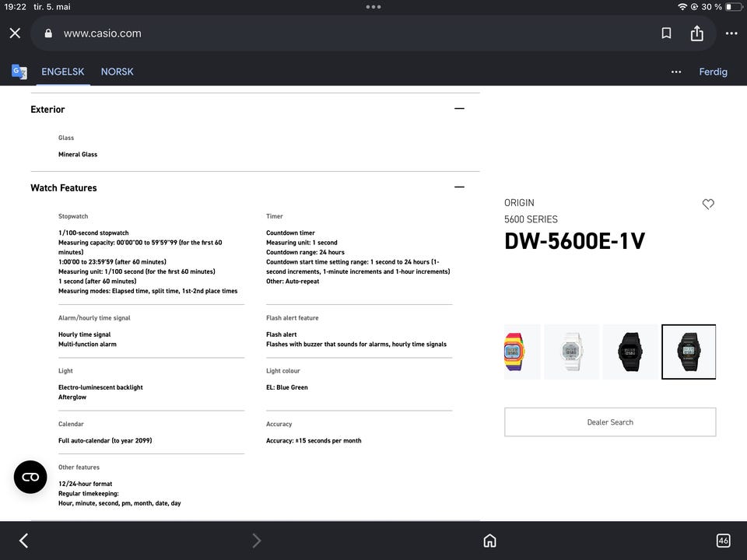Open translate bar options dots

[676, 72]
